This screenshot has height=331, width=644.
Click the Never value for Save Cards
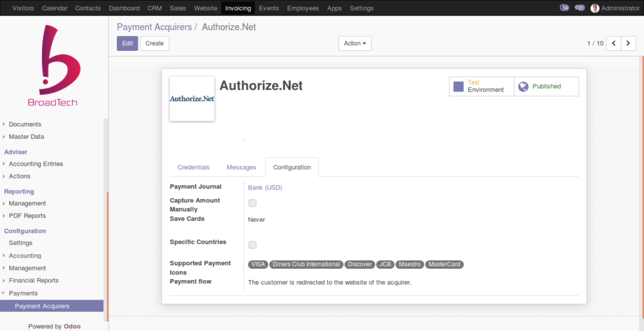[257, 220]
